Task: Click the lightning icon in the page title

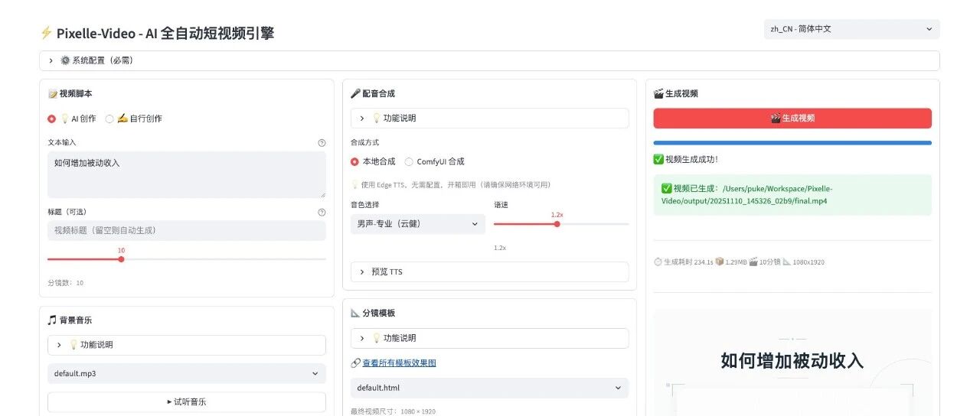Action: point(46,33)
